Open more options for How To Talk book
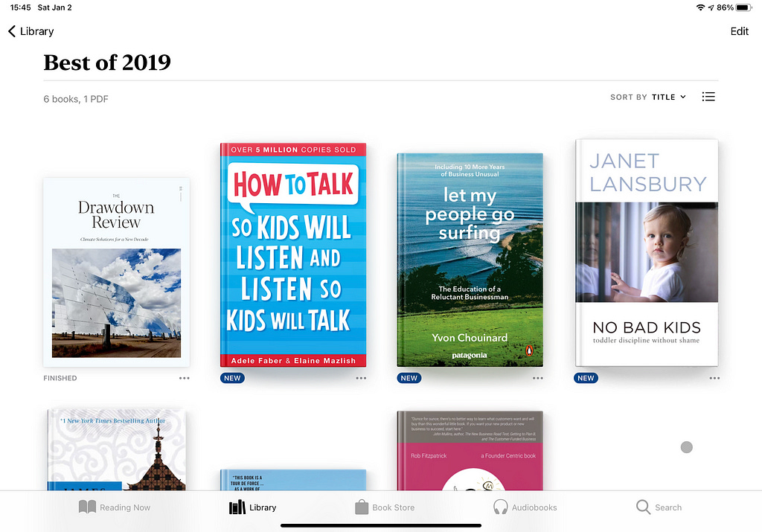The height and width of the screenshot is (532, 762). click(x=361, y=378)
